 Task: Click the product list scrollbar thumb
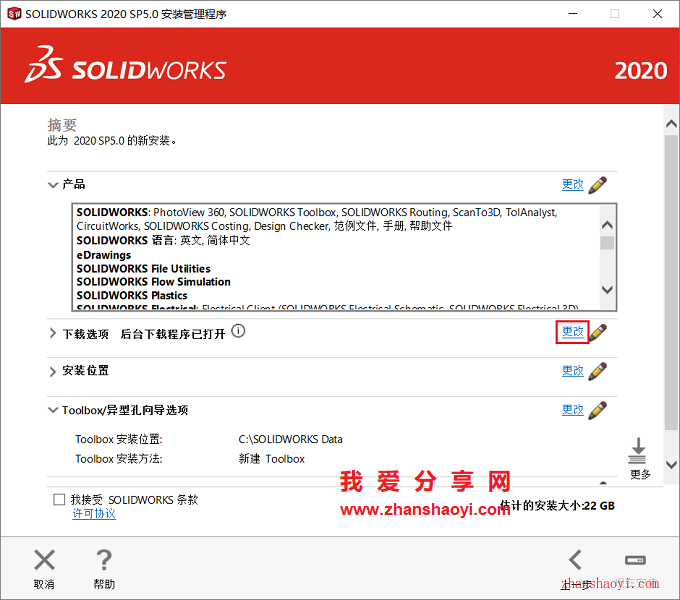607,243
